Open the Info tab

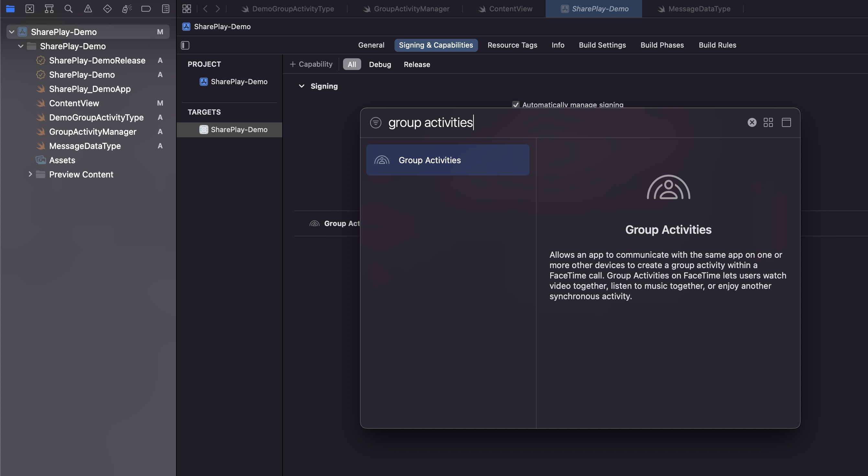click(558, 45)
